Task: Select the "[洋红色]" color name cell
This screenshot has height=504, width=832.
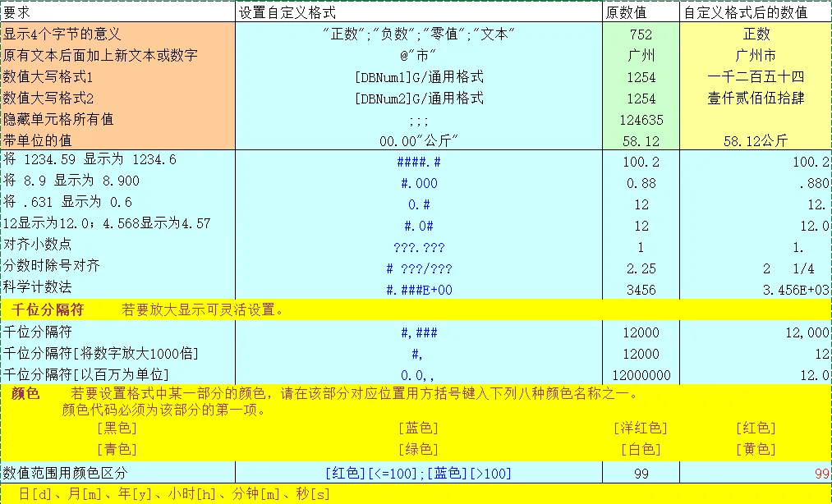Action: coord(641,428)
